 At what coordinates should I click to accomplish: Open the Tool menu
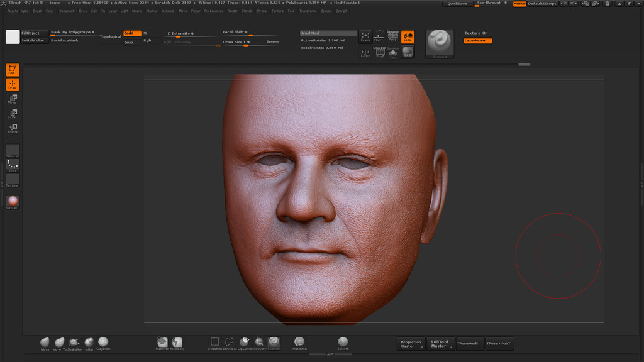[291, 11]
